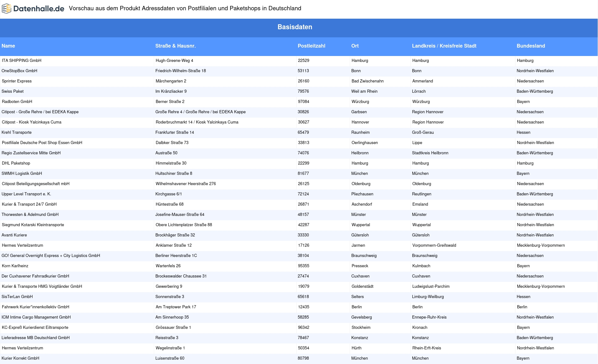Click Citipost - Kiosk Yalcinkaya Cuma name
Screen dimensions: 598x364
31,122
